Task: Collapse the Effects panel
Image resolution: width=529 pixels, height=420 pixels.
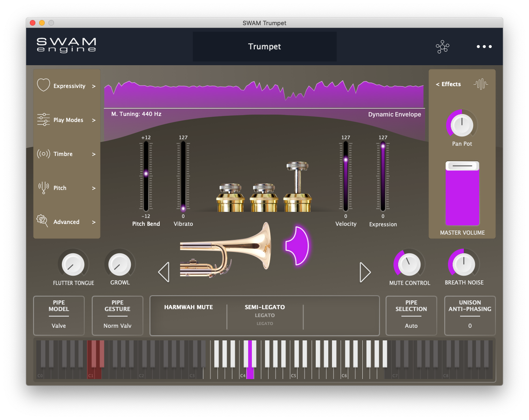Action: pyautogui.click(x=448, y=84)
